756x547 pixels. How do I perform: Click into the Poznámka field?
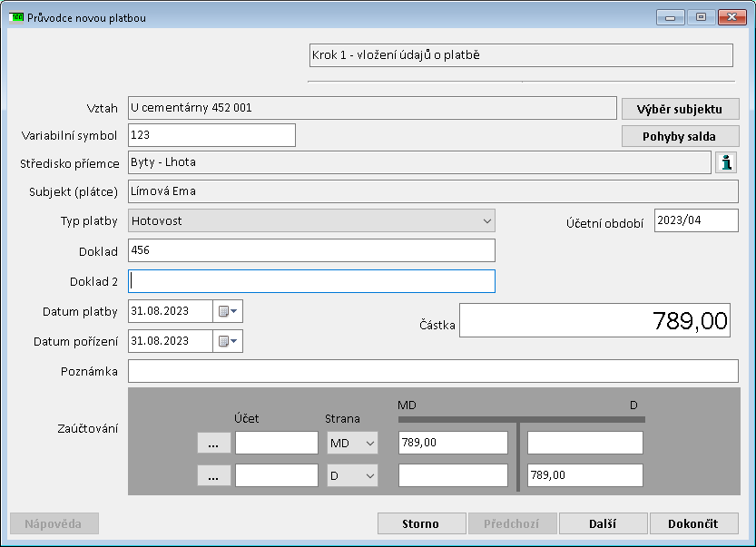tap(433, 371)
